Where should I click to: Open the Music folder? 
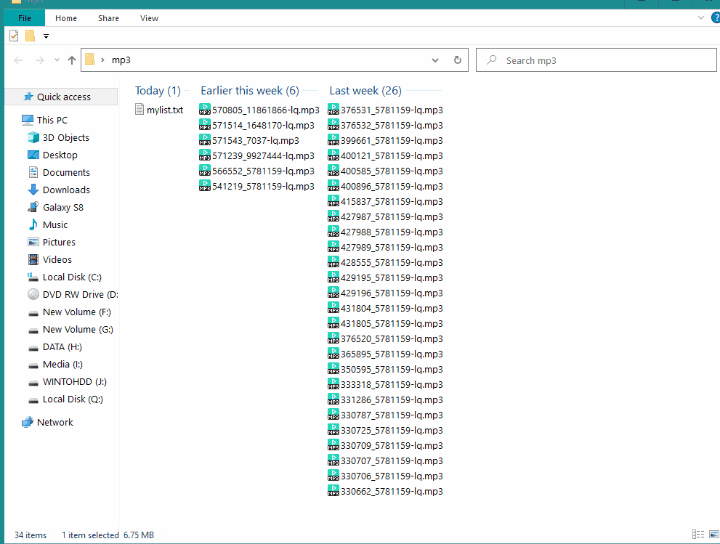(x=55, y=225)
